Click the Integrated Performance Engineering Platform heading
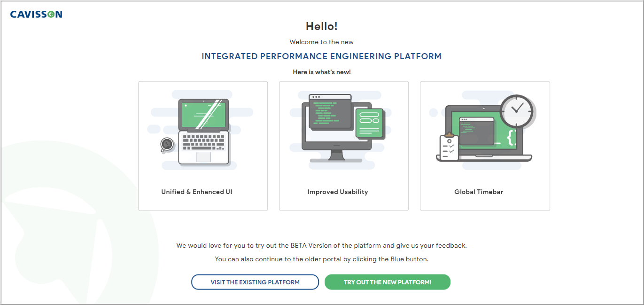644x305 pixels. [322, 56]
